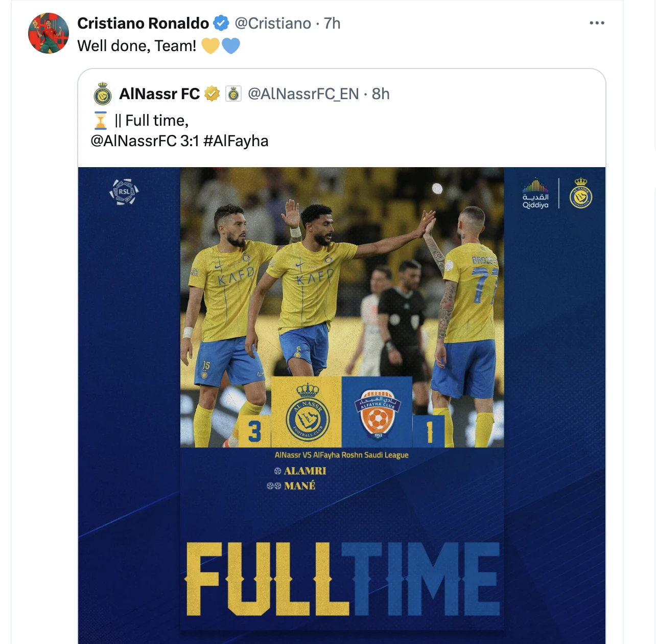The width and height of the screenshot is (656, 644).
Task: Click the @AlNassrFC_EN handle
Action: coord(303,94)
